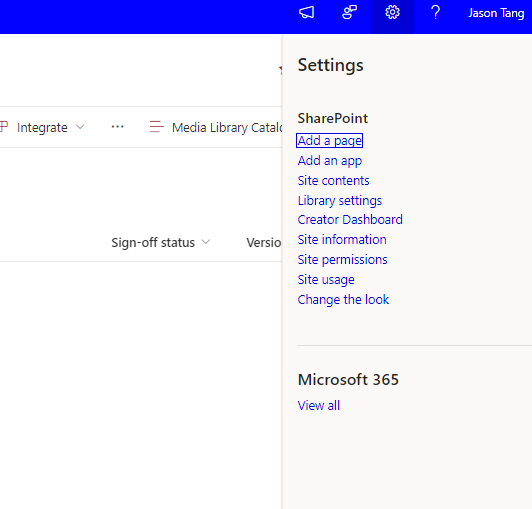Click the Integrate icon in toolbar
This screenshot has width=532, height=509.
tap(3, 127)
